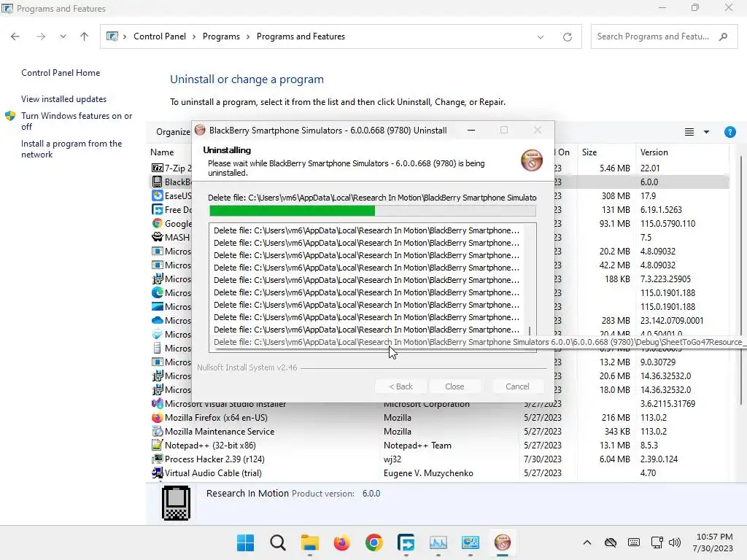Open the view options dropdown arrow

(x=706, y=132)
